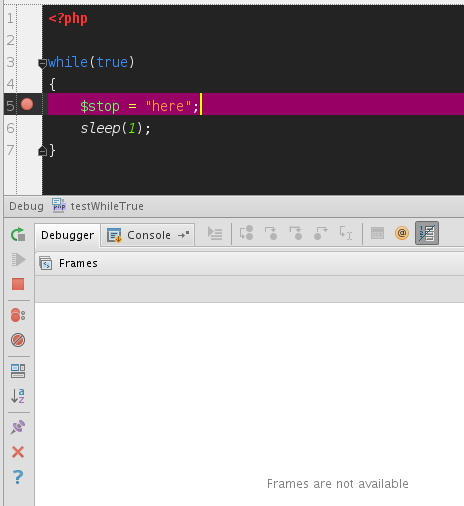Open the View Breakpoints dialog
The height and width of the screenshot is (506, 464).
point(18,315)
